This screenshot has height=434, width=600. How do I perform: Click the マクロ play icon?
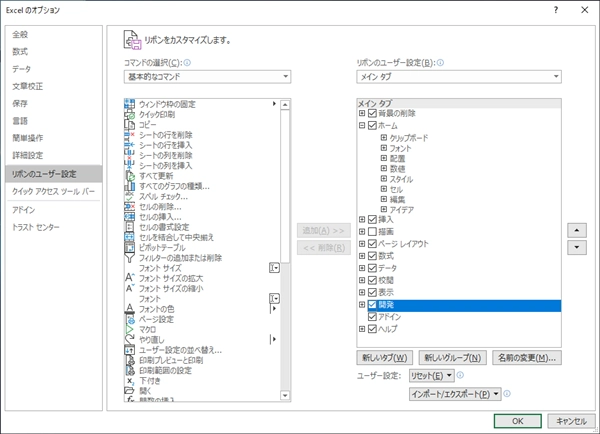click(129, 330)
